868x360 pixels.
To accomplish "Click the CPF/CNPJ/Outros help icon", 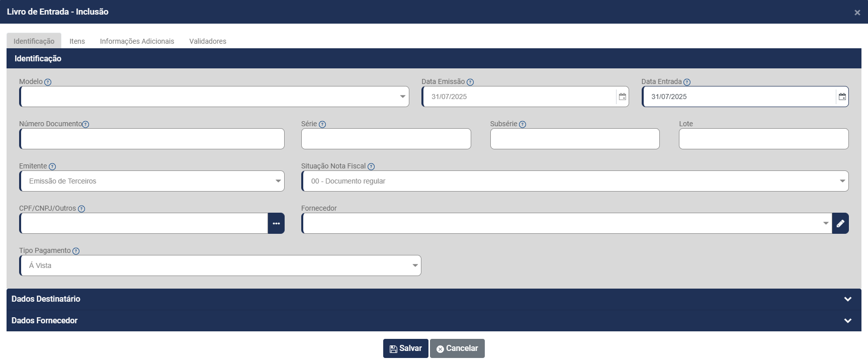I will coord(81,209).
